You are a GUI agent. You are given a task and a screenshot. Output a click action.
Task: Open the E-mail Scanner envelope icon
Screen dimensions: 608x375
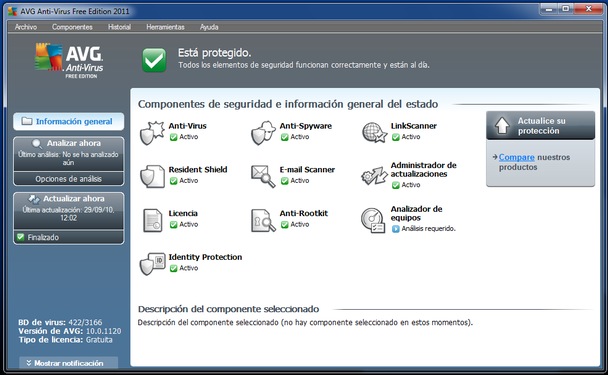(263, 176)
